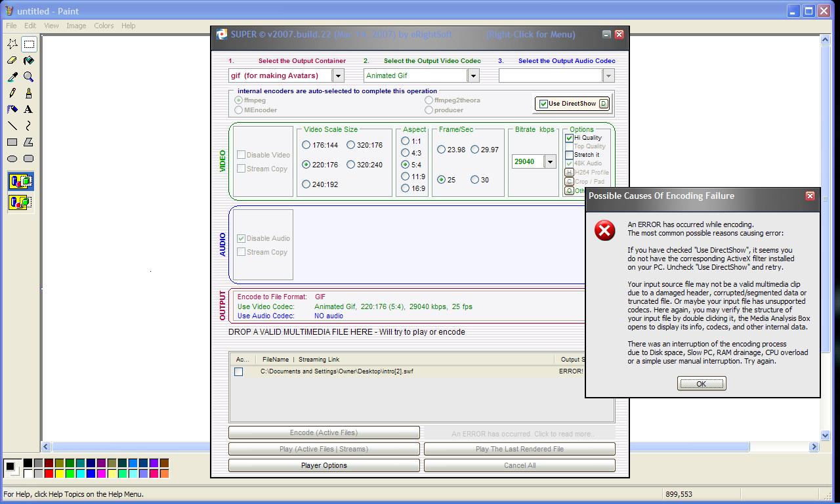
Task: Choose the Ellipse shape tool
Action: [x=12, y=159]
